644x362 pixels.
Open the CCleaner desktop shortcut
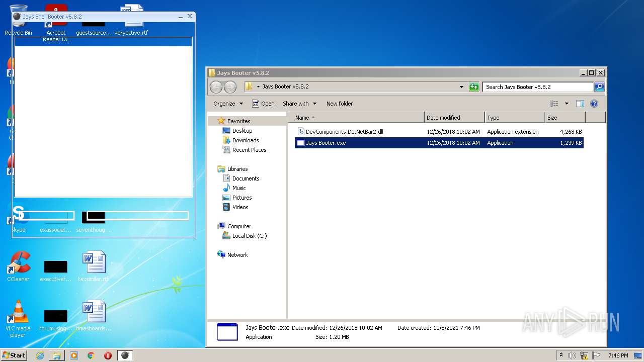(18, 266)
